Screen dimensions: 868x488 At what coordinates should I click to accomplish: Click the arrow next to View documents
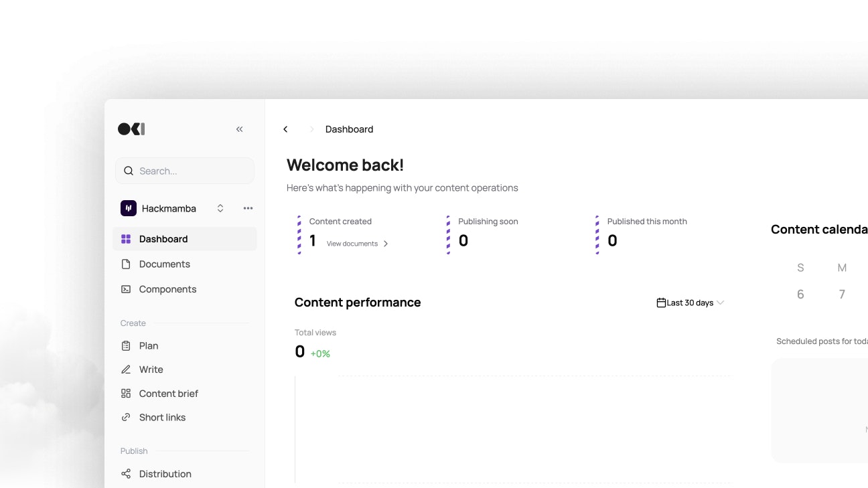(386, 244)
